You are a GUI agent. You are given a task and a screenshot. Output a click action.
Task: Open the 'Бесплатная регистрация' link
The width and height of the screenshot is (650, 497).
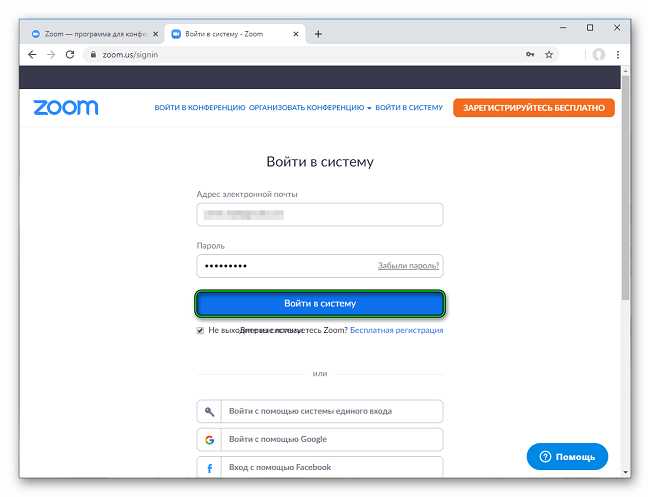pos(397,330)
